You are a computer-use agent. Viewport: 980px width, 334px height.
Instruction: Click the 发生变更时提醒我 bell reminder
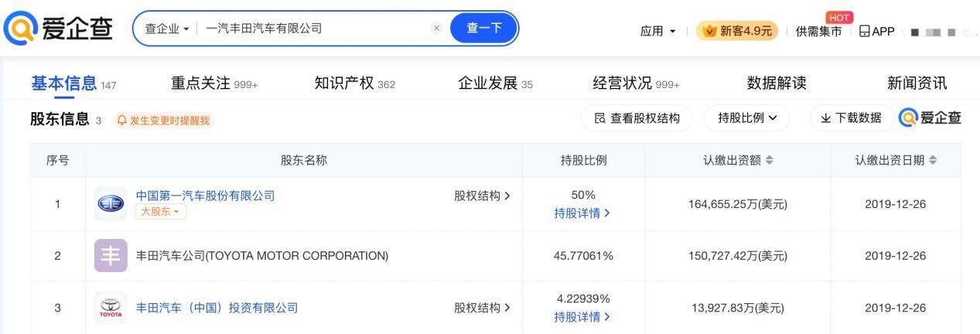(163, 120)
